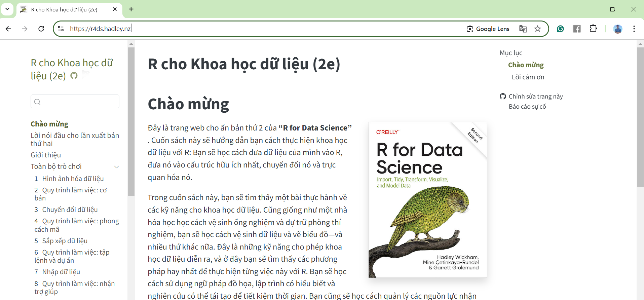The image size is (644, 300).
Task: Open chapter 8 nhận trợ giúp
Action: point(75,288)
